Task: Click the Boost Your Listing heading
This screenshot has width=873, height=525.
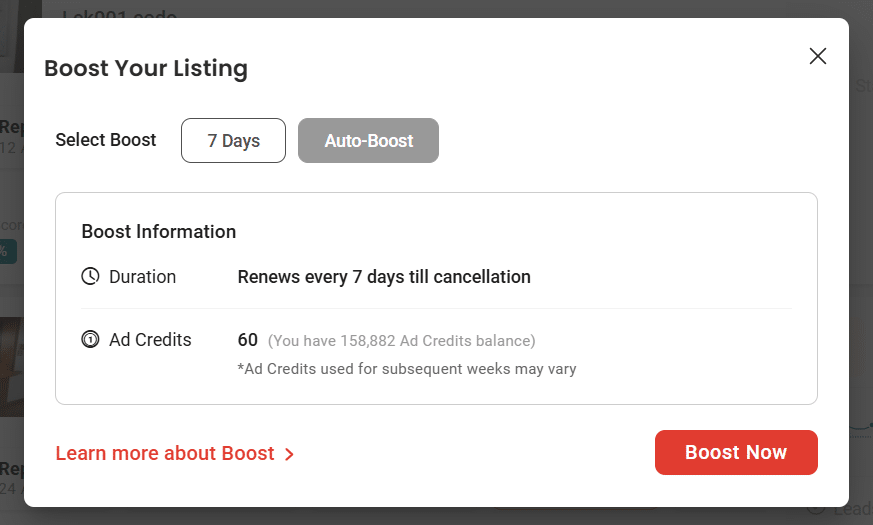Action: [x=146, y=69]
